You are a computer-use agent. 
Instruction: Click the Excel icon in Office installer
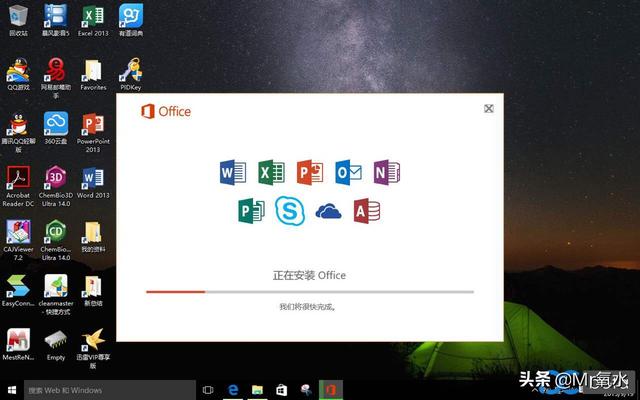click(271, 172)
